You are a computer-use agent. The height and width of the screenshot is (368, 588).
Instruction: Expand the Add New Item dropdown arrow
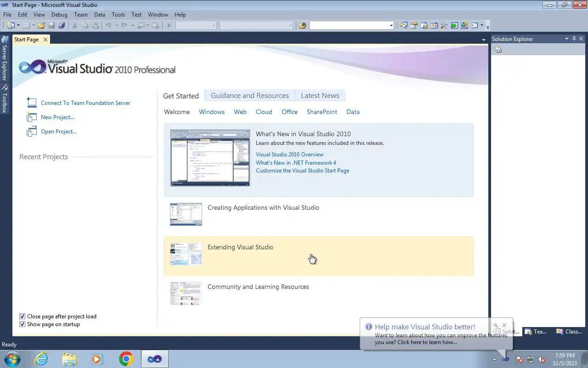point(34,25)
